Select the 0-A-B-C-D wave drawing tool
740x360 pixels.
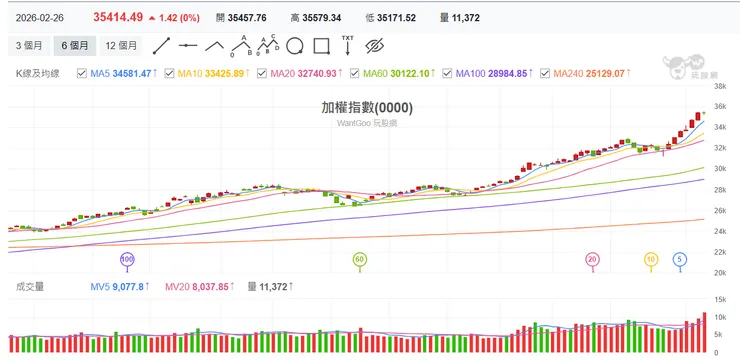click(268, 46)
